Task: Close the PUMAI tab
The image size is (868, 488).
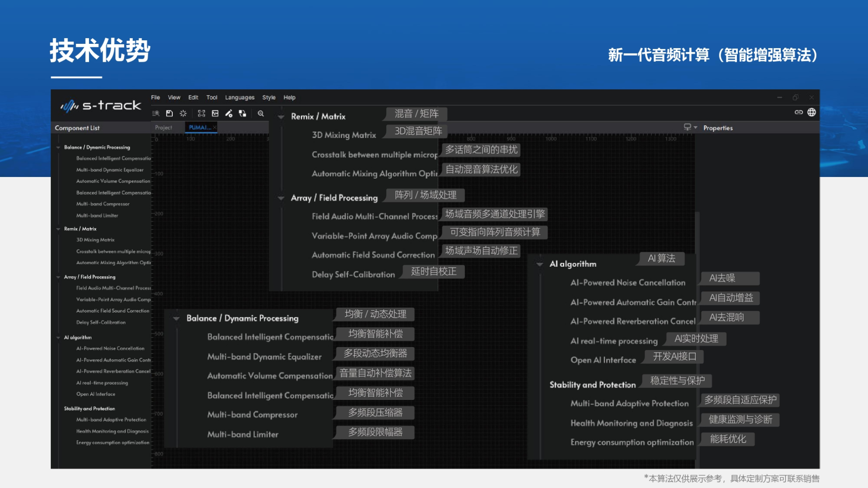Action: point(215,127)
